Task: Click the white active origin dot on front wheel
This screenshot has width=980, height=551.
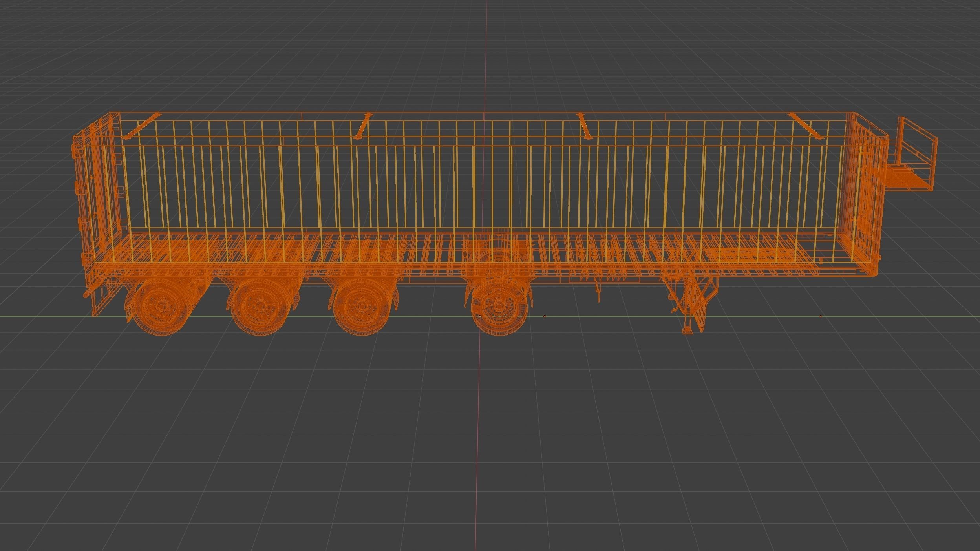Action: [480, 316]
